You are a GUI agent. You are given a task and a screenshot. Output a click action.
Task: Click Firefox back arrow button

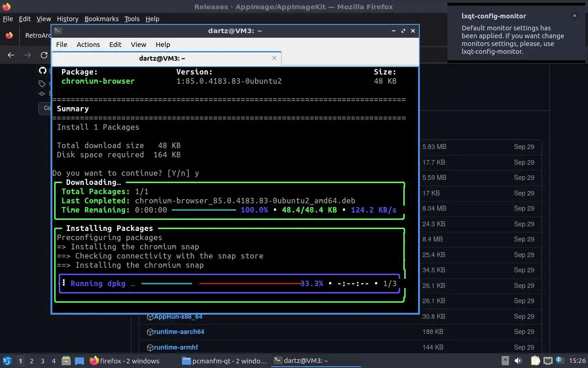11,55
